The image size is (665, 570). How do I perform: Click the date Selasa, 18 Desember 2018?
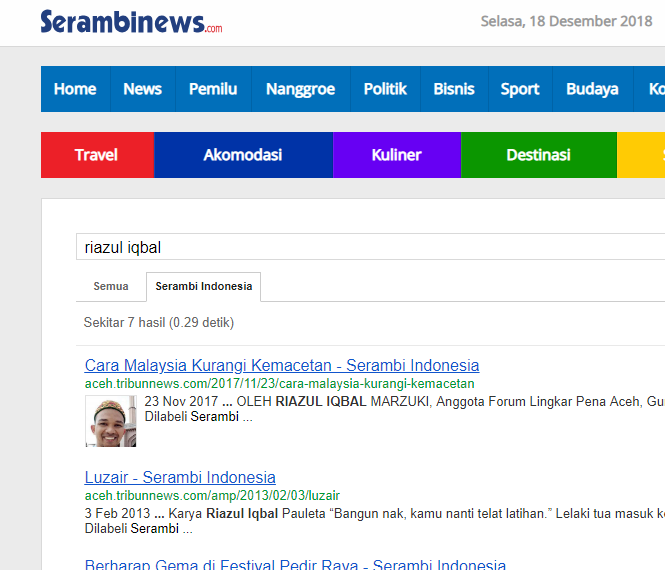566,21
